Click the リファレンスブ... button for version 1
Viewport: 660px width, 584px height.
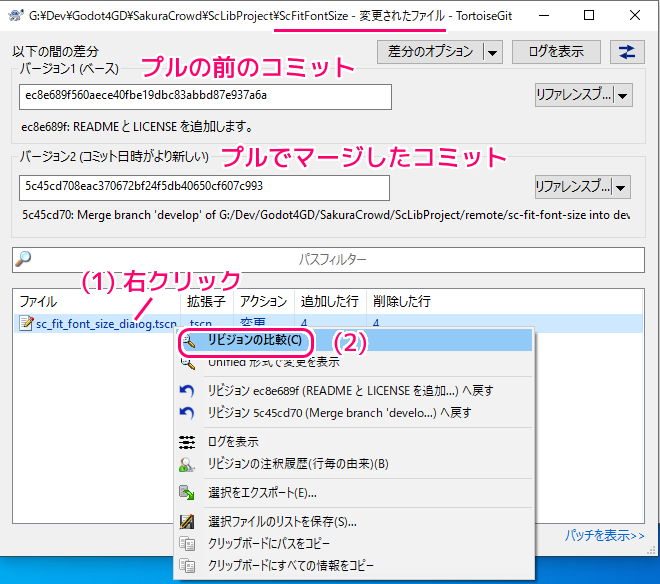[x=574, y=95]
